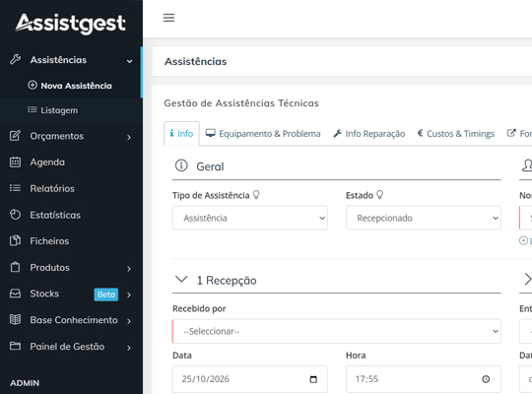Click the Gestão de Assistências Técnicas heading
Screen dimensions: 532x394
(241, 103)
